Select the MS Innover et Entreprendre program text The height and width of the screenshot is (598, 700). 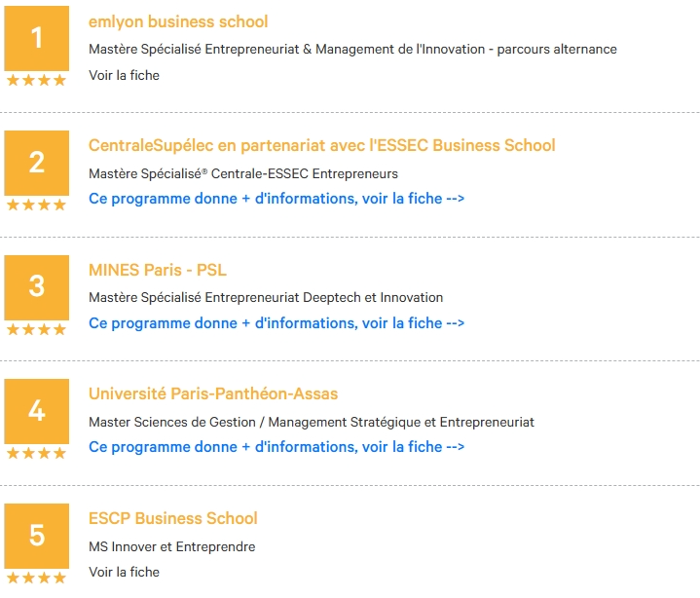(x=172, y=546)
